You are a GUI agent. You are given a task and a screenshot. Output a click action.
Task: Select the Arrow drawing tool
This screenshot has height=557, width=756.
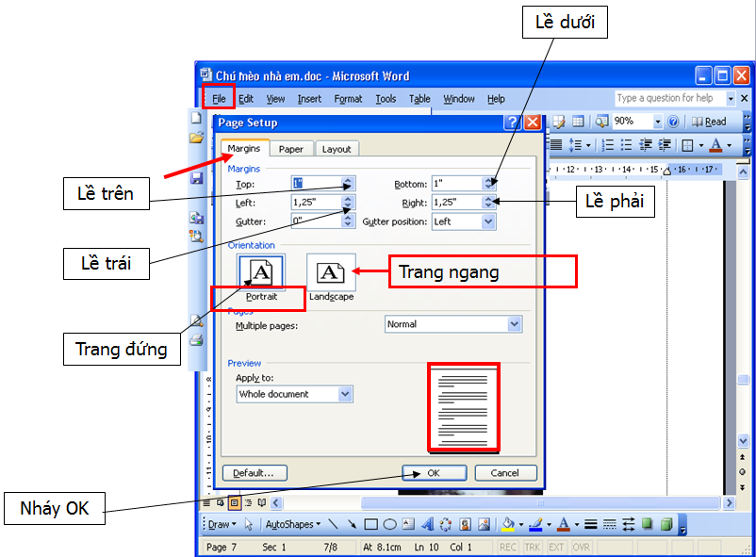tap(352, 524)
